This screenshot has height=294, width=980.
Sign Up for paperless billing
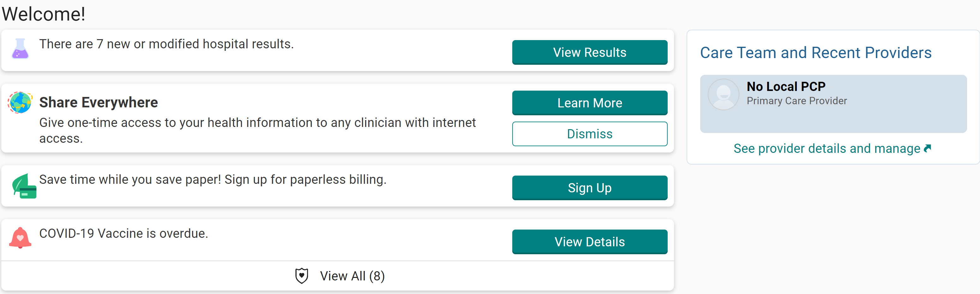pyautogui.click(x=589, y=188)
